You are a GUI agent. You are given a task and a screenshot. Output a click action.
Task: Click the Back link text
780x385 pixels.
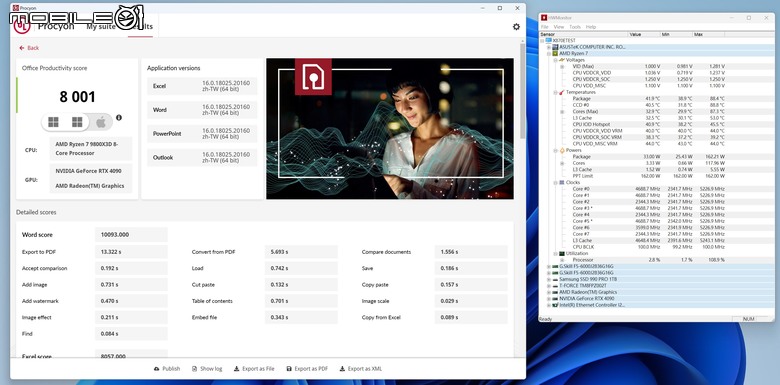click(x=33, y=48)
